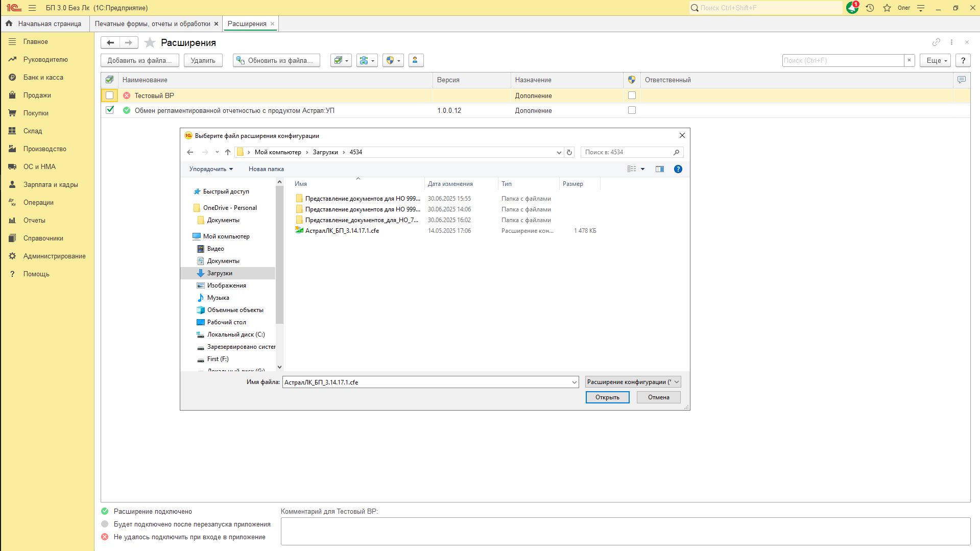Click the Удалить button
The height and width of the screenshot is (551, 980).
[203, 60]
